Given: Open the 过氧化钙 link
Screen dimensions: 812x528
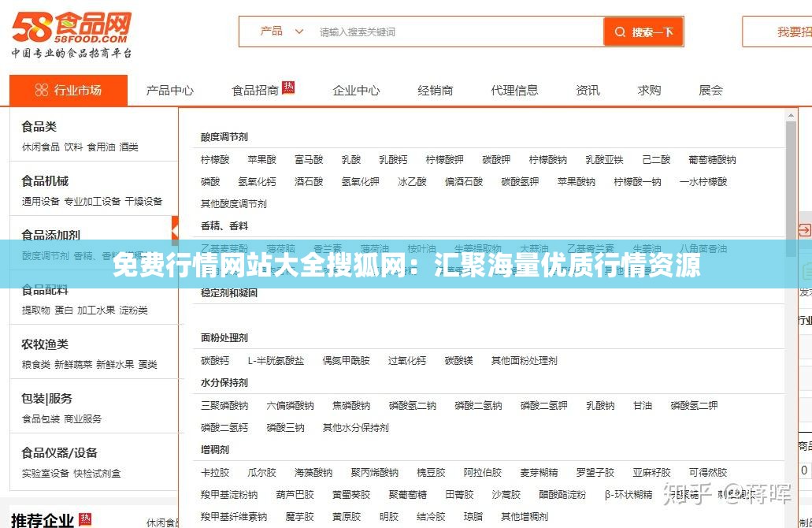Looking at the screenshot, I should pyautogui.click(x=407, y=361).
